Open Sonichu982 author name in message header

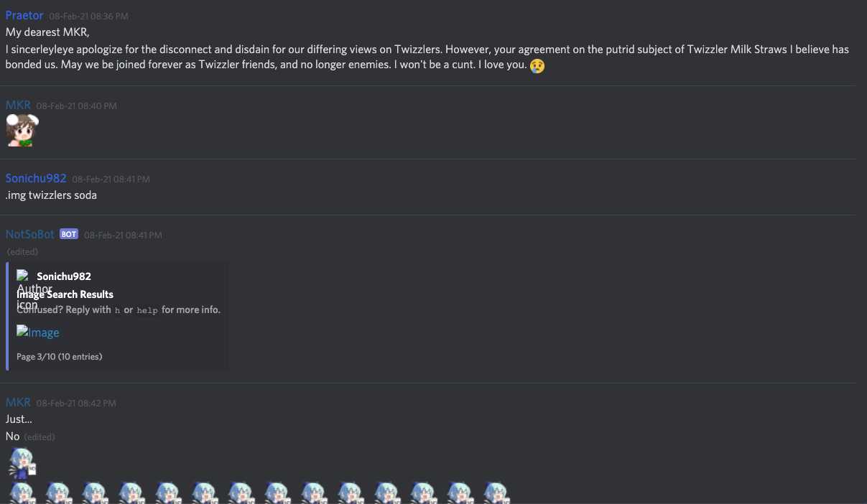click(x=36, y=178)
